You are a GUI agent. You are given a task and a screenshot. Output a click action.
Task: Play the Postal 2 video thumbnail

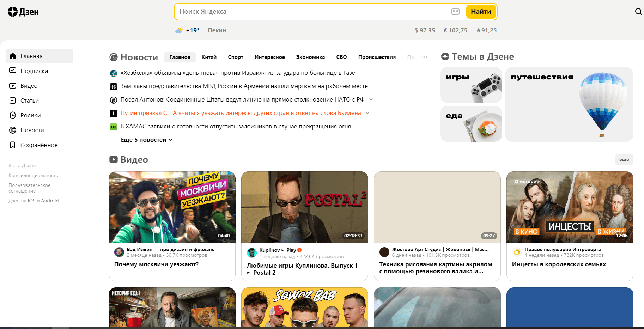click(x=305, y=207)
